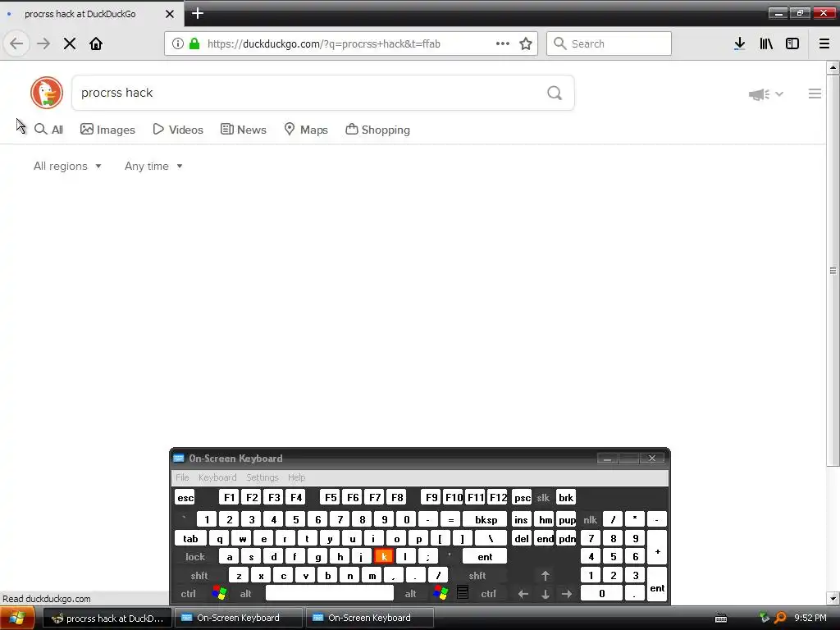This screenshot has width=840, height=630.
Task: Click the Firefox Search box
Action: coord(609,43)
